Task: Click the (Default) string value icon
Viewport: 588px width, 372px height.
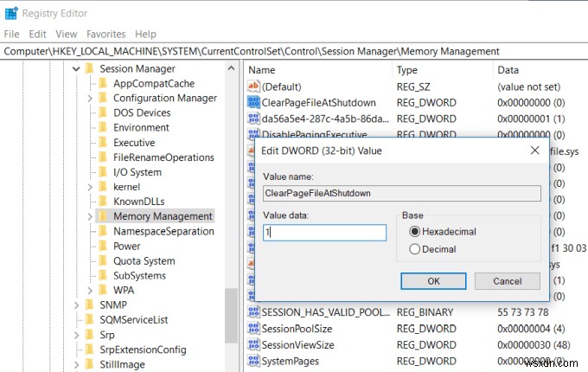Action: [x=254, y=87]
